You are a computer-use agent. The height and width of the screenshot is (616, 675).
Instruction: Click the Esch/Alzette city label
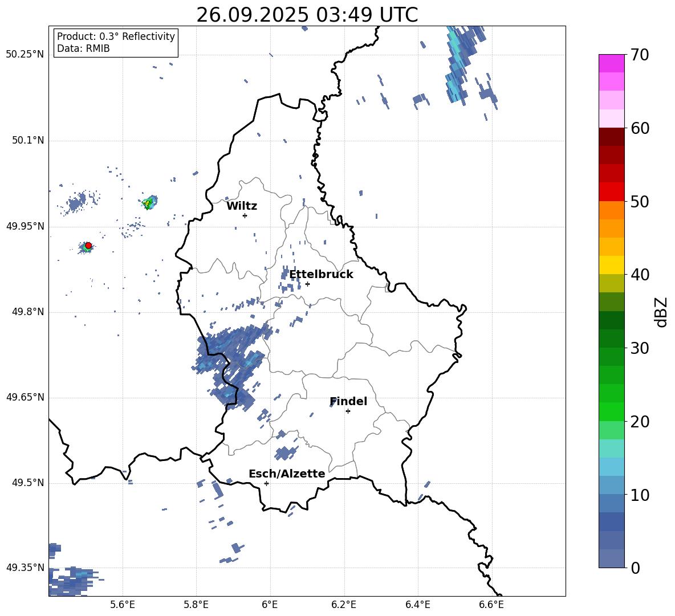[x=287, y=474]
